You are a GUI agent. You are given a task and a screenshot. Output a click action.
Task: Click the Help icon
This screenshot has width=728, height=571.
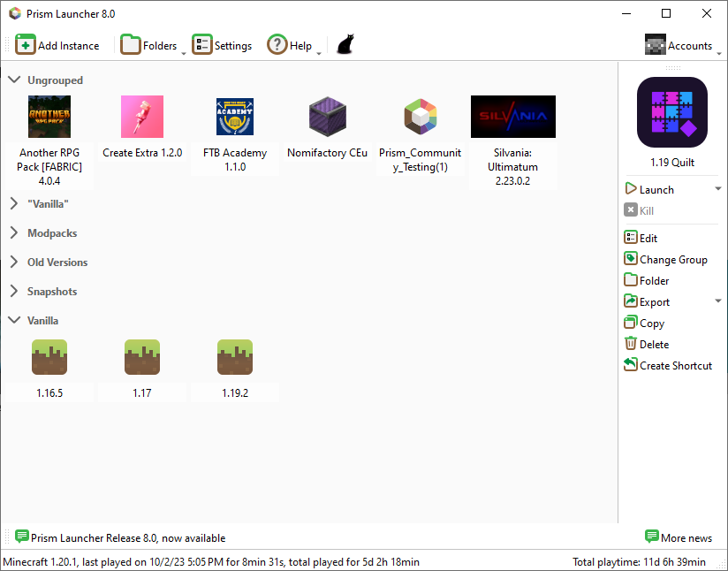click(277, 44)
